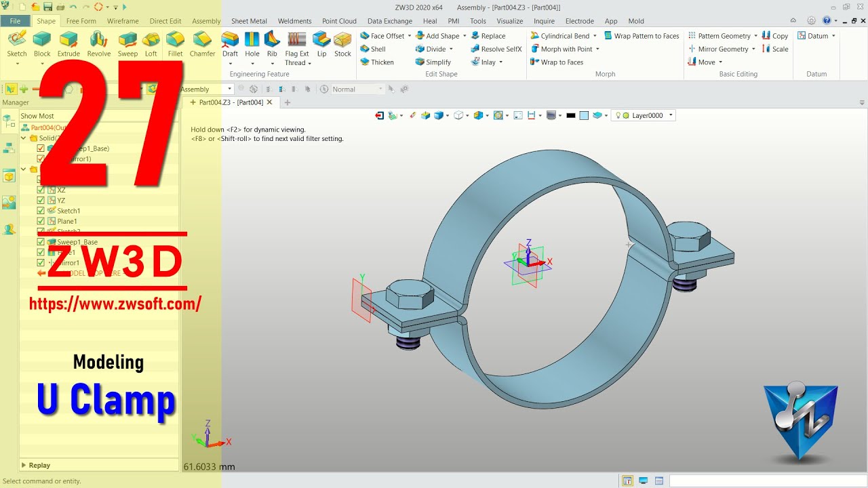
Task: Click the Extrude tool
Action: [68, 44]
